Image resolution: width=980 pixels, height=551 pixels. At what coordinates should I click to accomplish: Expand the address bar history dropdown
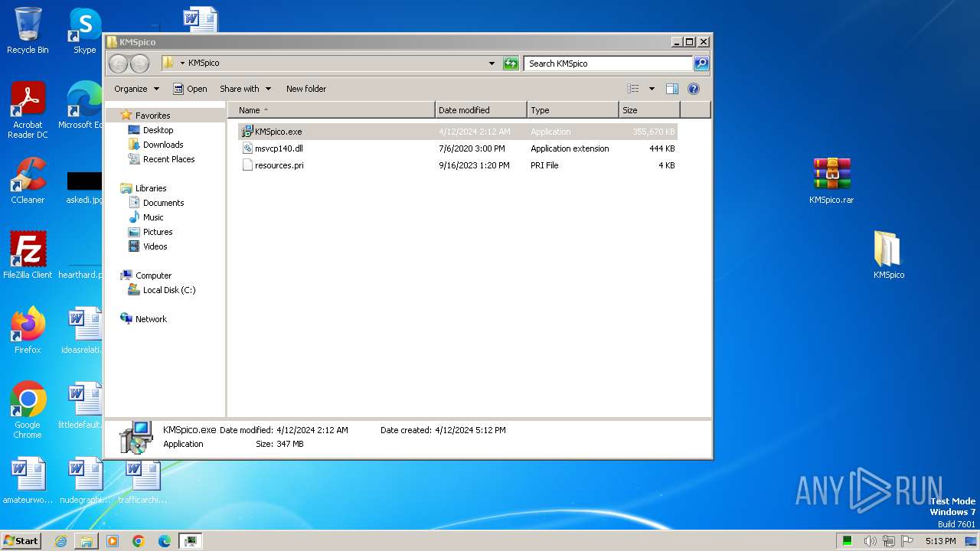(x=492, y=64)
